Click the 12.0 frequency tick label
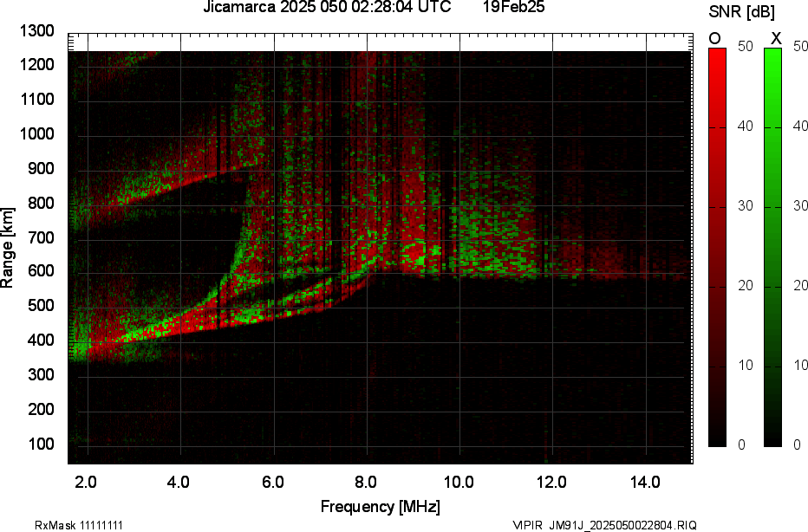808x532 pixels. [552, 483]
